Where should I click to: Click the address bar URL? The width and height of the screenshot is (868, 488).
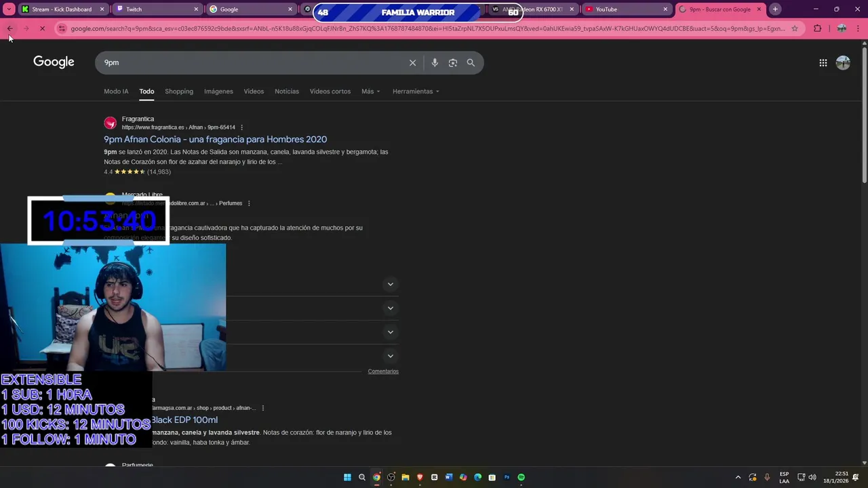(x=427, y=28)
